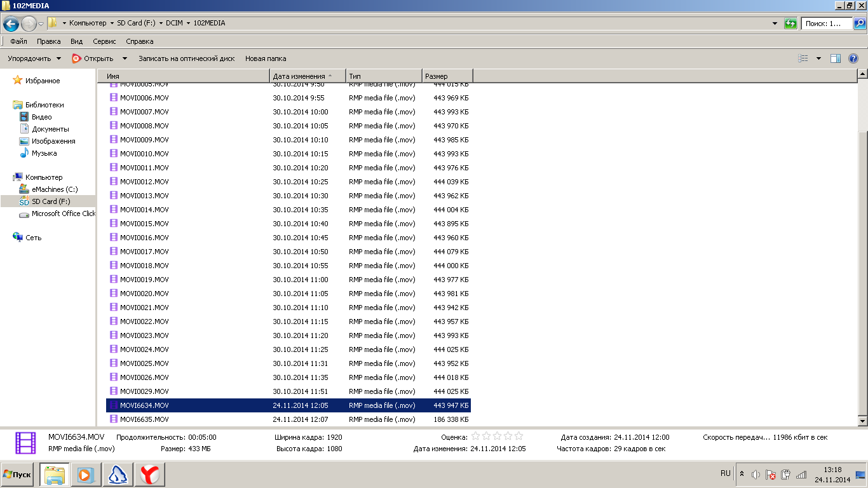The image size is (868, 488).
Task: Click the volume speaker tray icon
Action: (756, 475)
